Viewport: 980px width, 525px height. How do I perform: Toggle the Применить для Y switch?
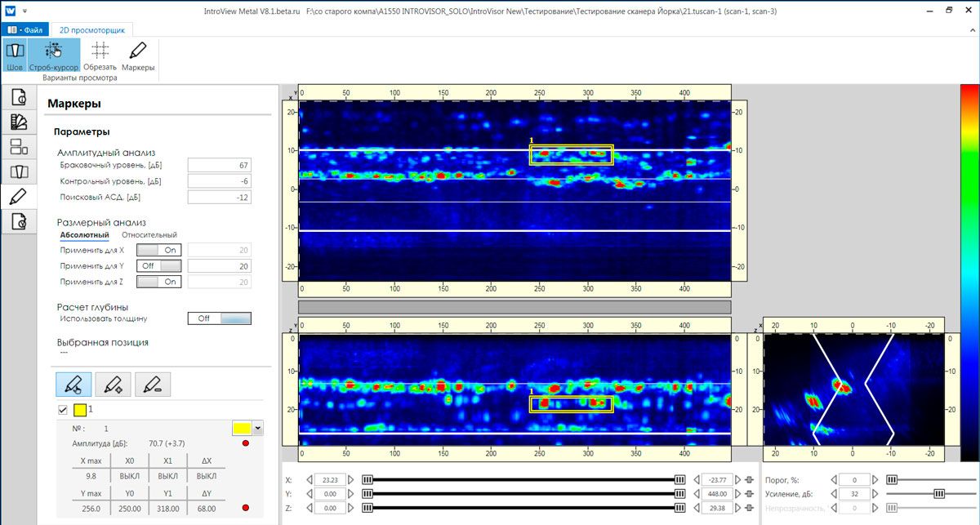[158, 265]
